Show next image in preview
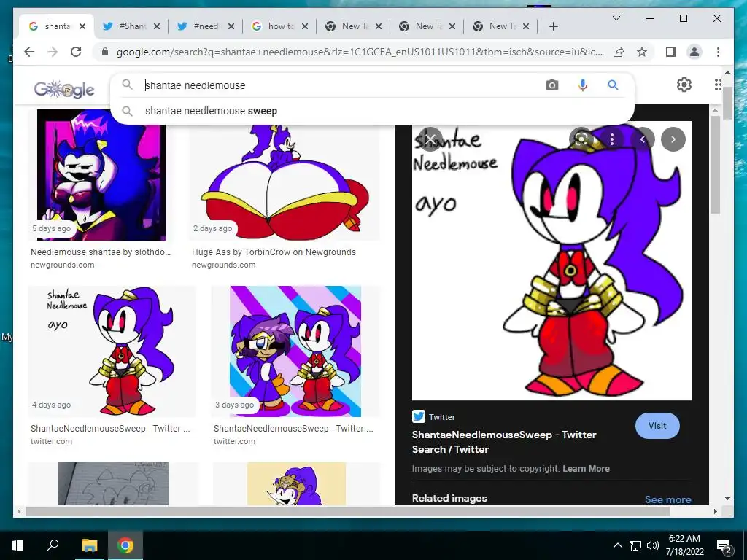 coord(673,139)
